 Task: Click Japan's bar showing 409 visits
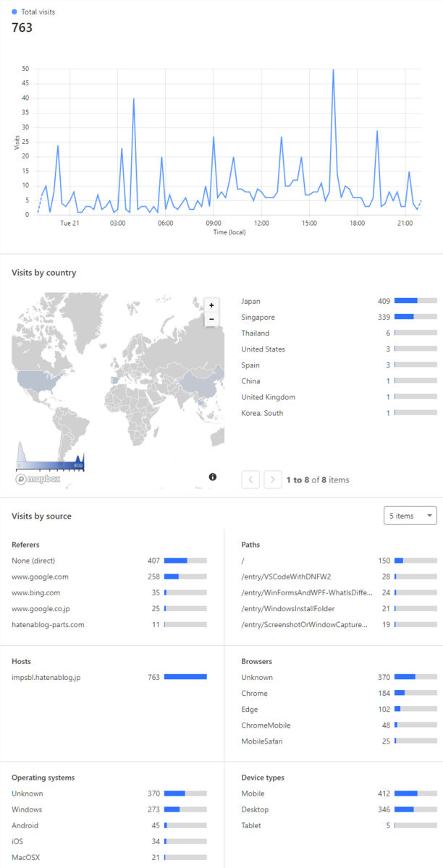coord(415,301)
